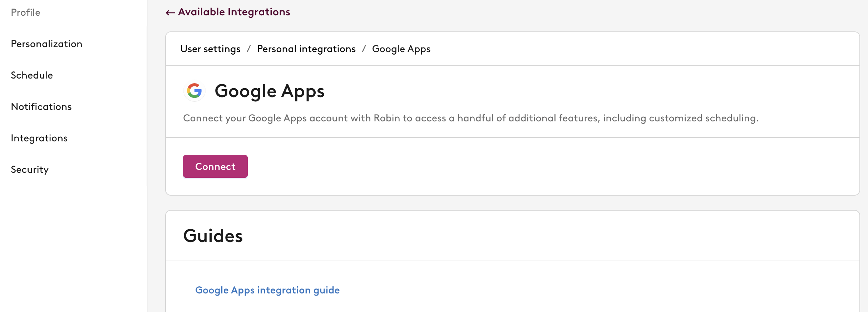Open the Security settings page
868x312 pixels.
(x=30, y=170)
